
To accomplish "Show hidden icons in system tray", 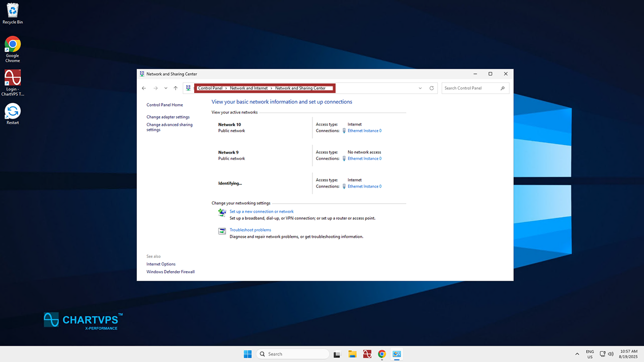I will 577,354.
